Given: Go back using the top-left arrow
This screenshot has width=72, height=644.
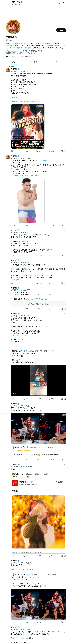Looking at the screenshot, I should click(x=7, y=3).
